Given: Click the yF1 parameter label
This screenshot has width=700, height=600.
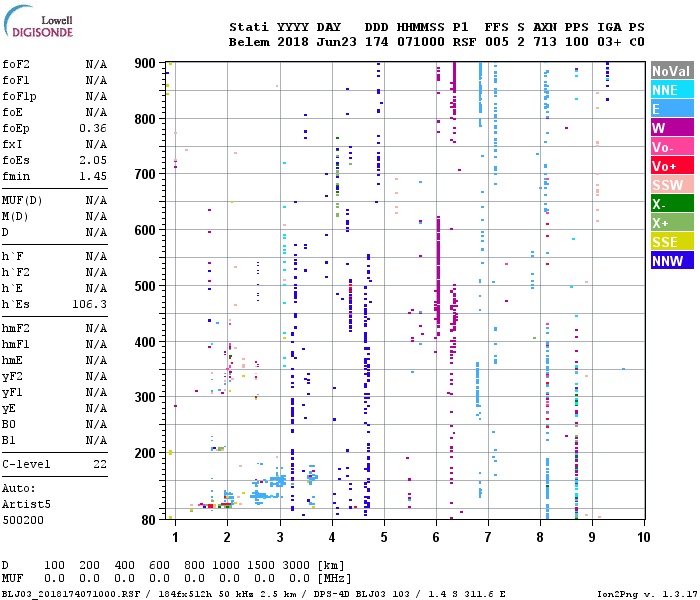Looking at the screenshot, I should click(12, 393).
